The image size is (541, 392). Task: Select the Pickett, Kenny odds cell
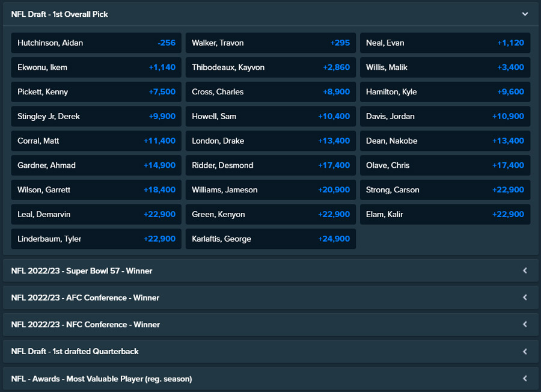coord(96,92)
